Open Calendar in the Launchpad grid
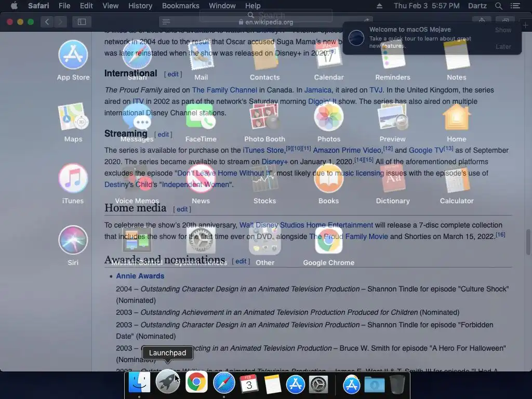Screen dimensions: 532x399 pos(329,55)
